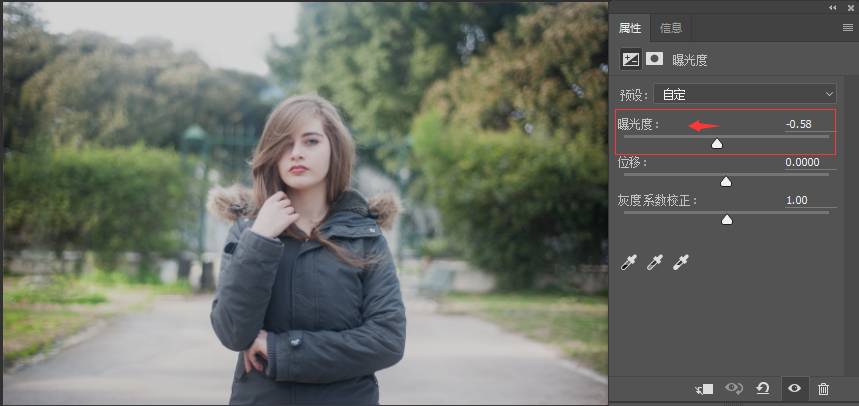Select the gray point eyedropper

654,262
